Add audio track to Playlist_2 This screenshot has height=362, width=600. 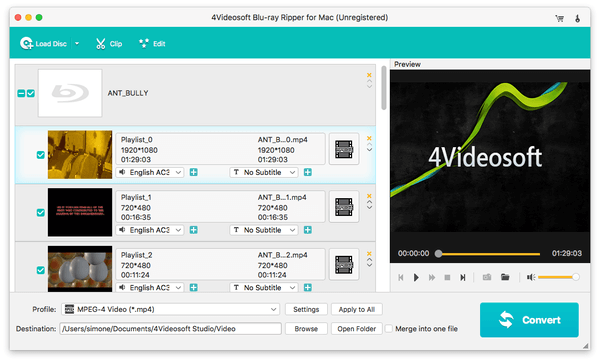194,288
